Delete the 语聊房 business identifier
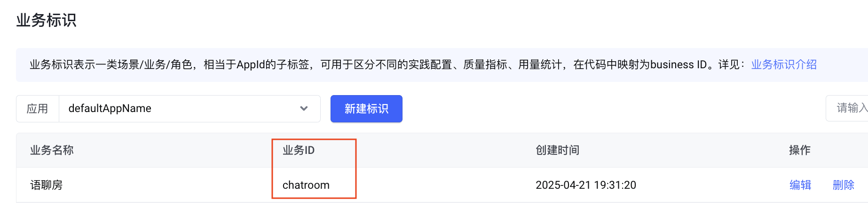The width and height of the screenshot is (868, 209). [x=843, y=185]
